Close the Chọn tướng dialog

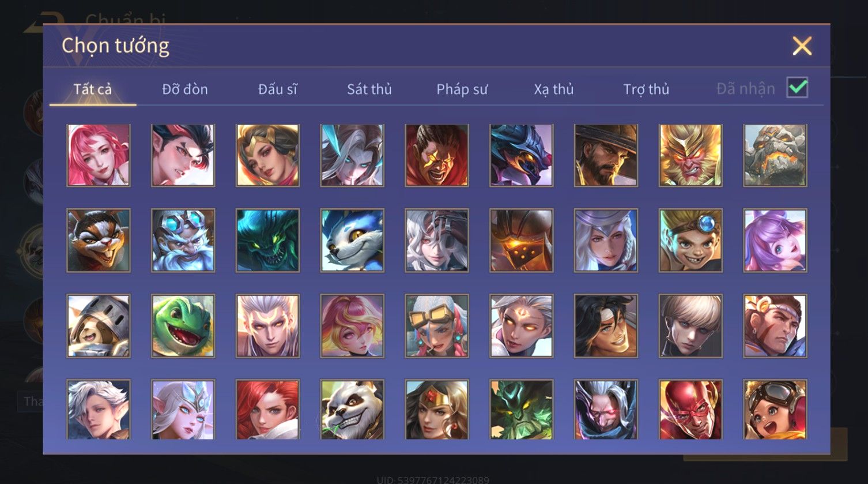click(802, 46)
